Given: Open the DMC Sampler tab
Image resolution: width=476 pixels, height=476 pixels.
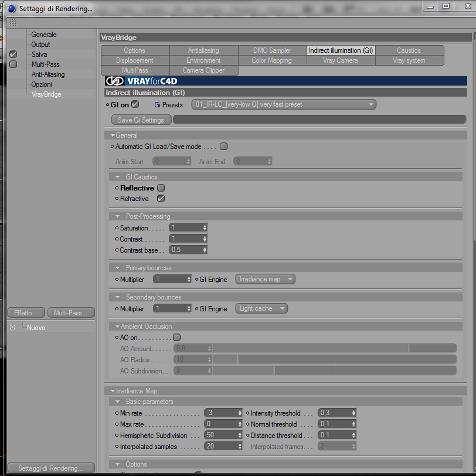Looking at the screenshot, I should coord(272,51).
